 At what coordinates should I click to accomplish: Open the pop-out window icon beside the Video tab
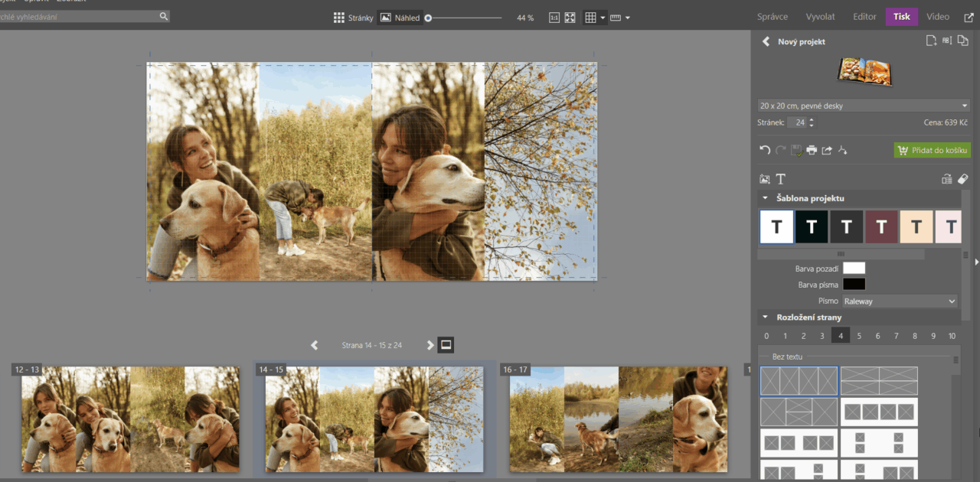click(969, 17)
